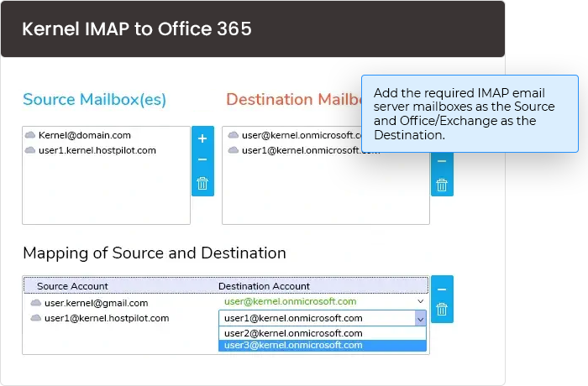The image size is (588, 386).
Task: Delete mappings using trash icon
Action: pyautogui.click(x=442, y=310)
